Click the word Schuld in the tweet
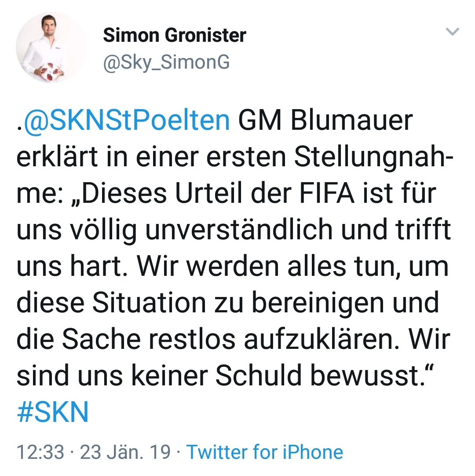 point(259,376)
